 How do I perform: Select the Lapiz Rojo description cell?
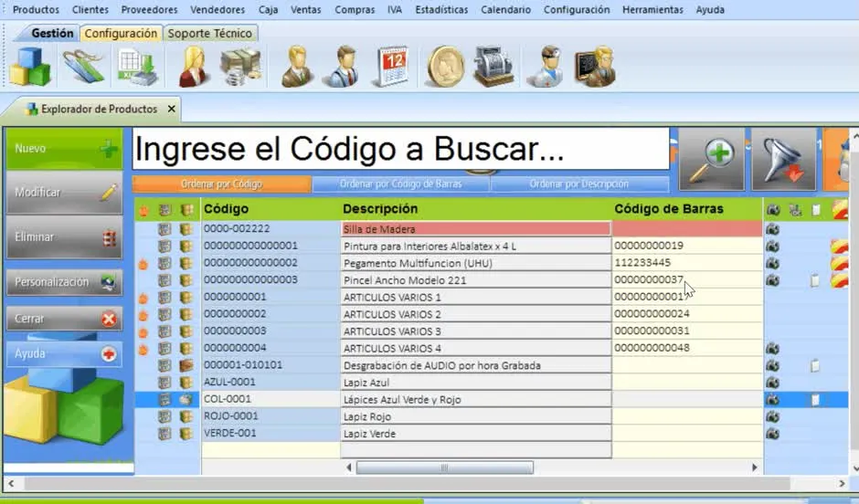475,416
